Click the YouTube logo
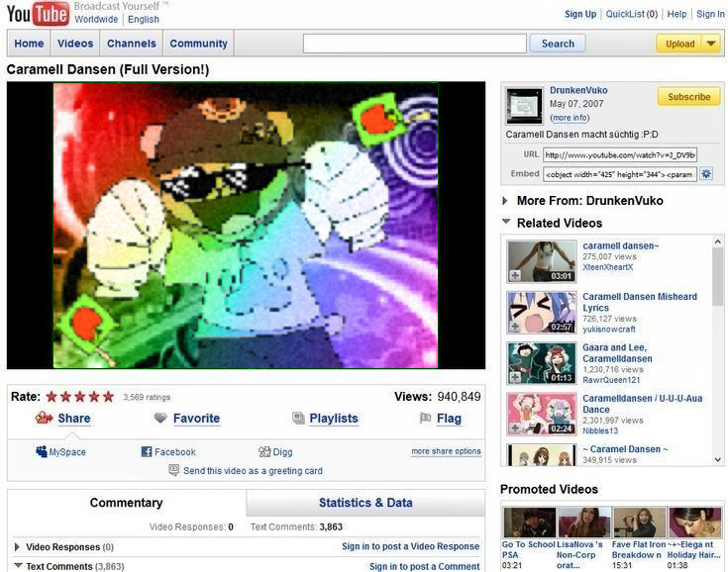728x572 pixels. coord(38,14)
